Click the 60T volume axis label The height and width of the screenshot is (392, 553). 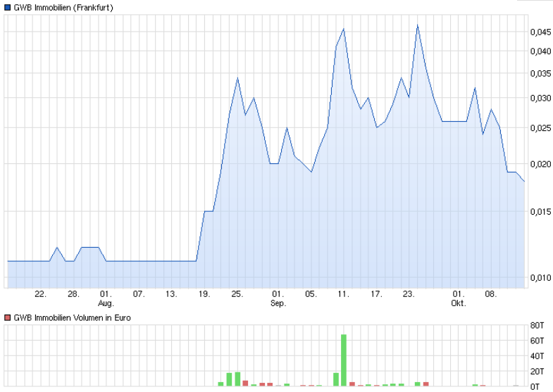(537, 341)
